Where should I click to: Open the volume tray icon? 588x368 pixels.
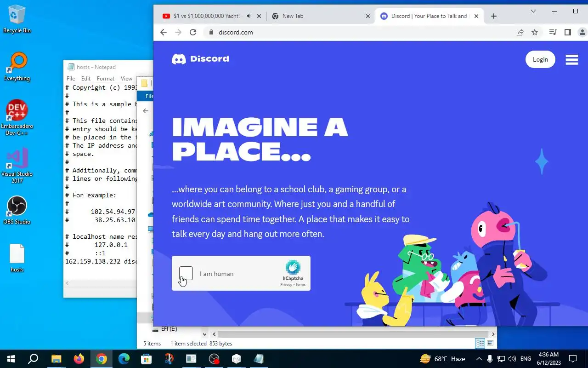(x=512, y=359)
